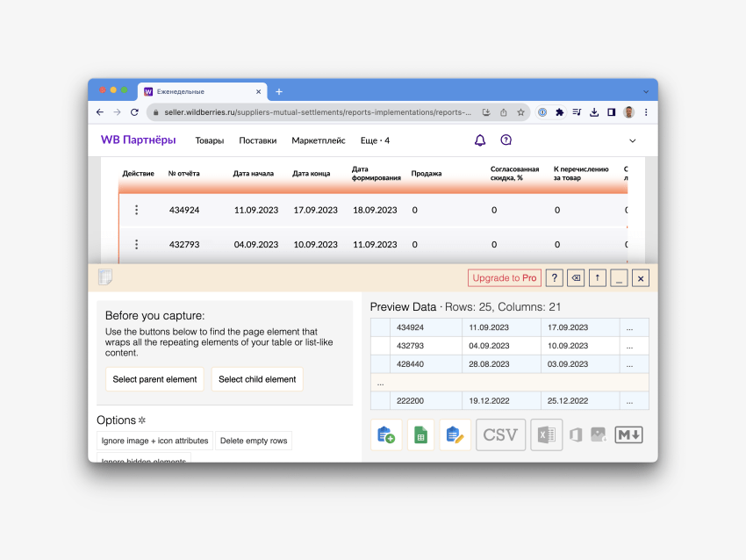This screenshot has height=560, width=746.
Task: Click the Office 365 export icon
Action: coord(576,434)
